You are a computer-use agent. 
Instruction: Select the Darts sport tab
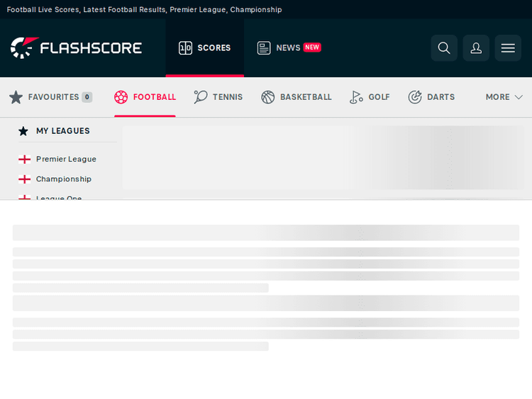coord(431,97)
